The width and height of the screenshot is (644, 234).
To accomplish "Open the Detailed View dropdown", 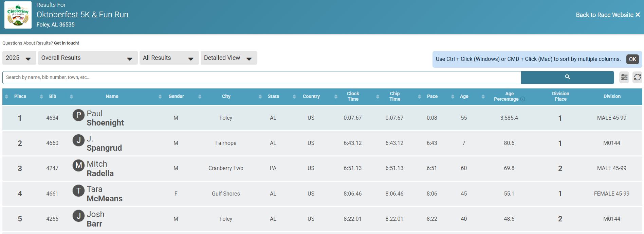I will pos(228,58).
